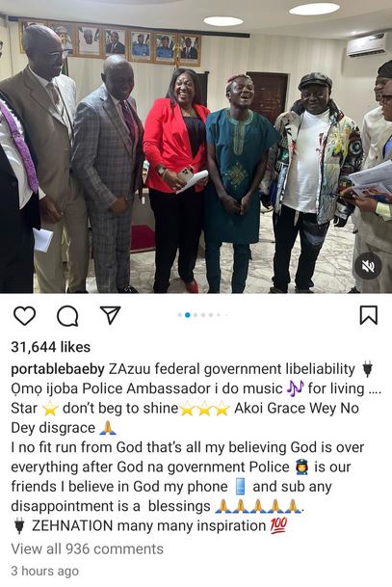
Task: View all 936 comments
Action: tap(87, 548)
